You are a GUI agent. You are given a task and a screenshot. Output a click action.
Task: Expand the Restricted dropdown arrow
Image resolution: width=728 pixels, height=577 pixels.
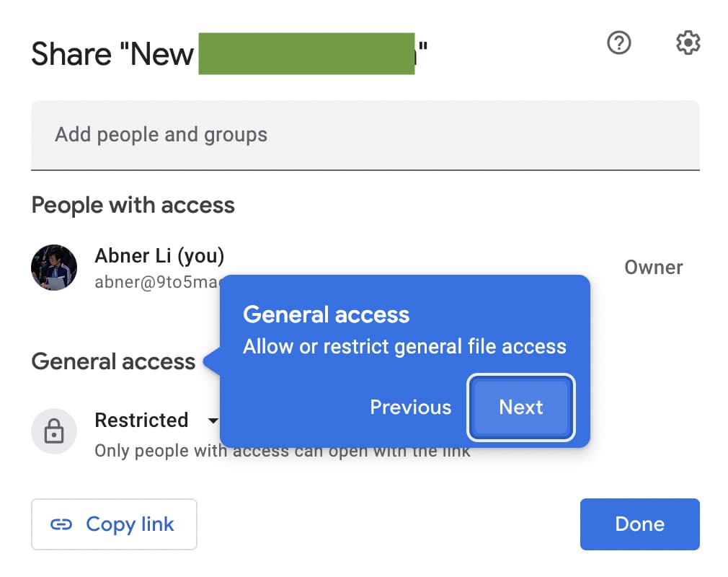coord(213,420)
